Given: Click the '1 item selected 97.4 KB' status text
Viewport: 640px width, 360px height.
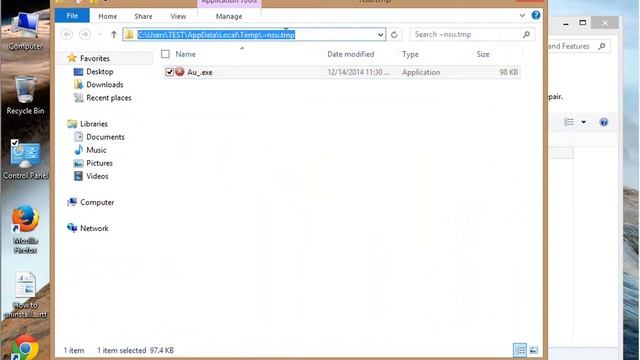Looking at the screenshot, I should click(135, 350).
